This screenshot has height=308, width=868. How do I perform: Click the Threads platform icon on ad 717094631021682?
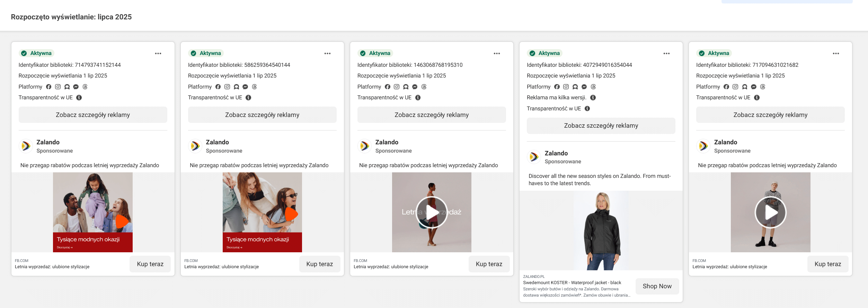point(763,87)
